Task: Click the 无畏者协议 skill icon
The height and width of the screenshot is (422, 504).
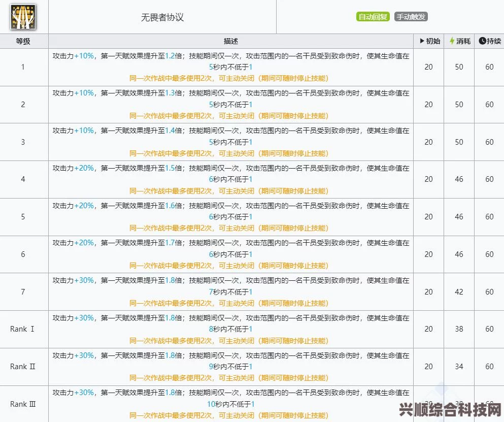Action: [x=23, y=17]
